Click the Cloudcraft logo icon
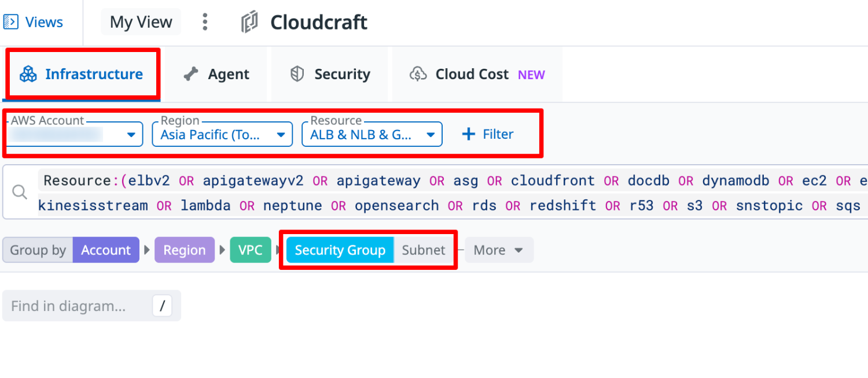868x378 pixels. (x=249, y=23)
